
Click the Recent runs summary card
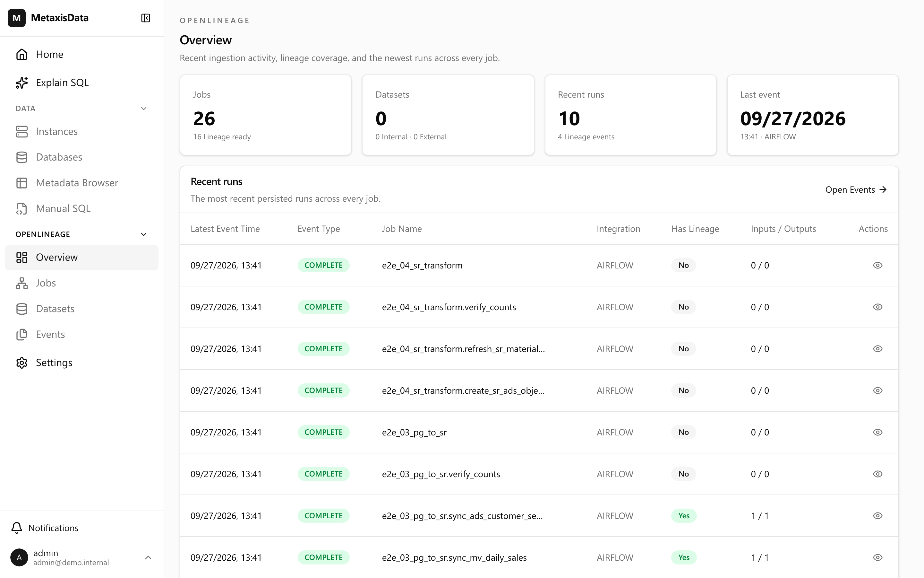click(x=630, y=115)
